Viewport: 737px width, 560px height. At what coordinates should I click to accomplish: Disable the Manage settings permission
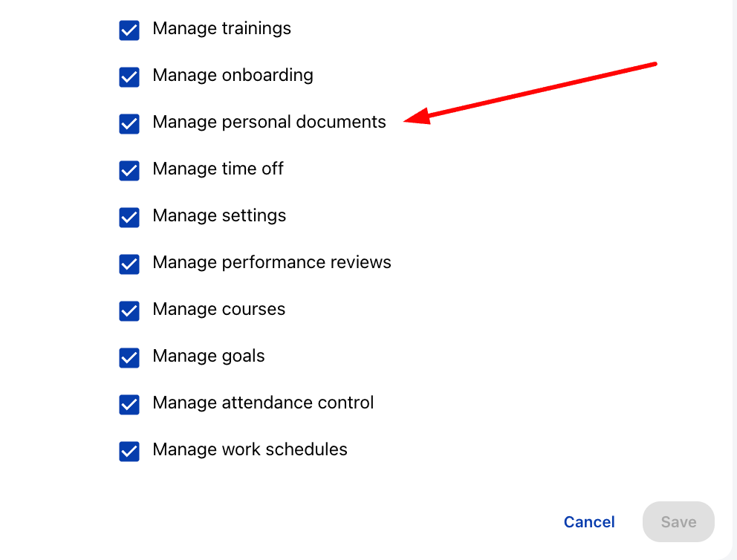tap(129, 218)
